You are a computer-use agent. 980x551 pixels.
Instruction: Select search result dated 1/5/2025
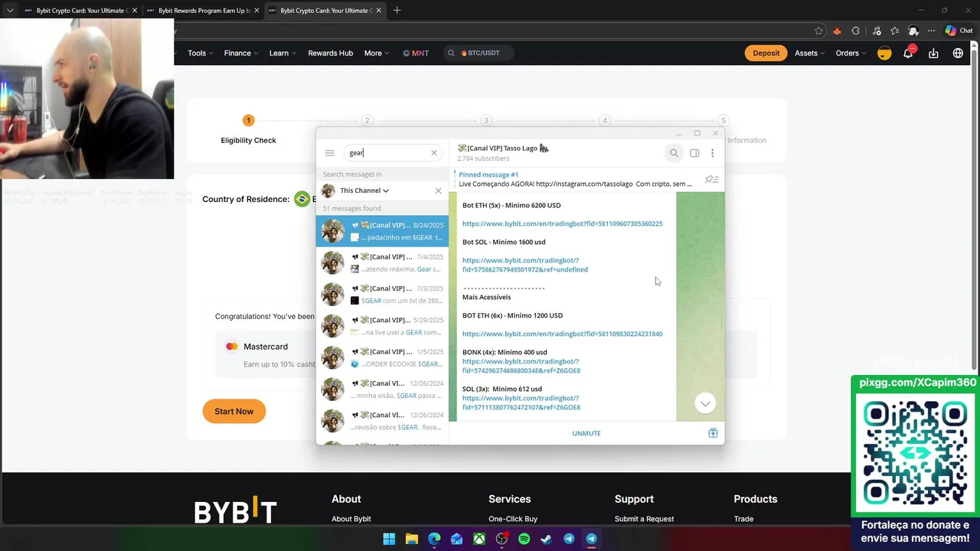tap(382, 357)
